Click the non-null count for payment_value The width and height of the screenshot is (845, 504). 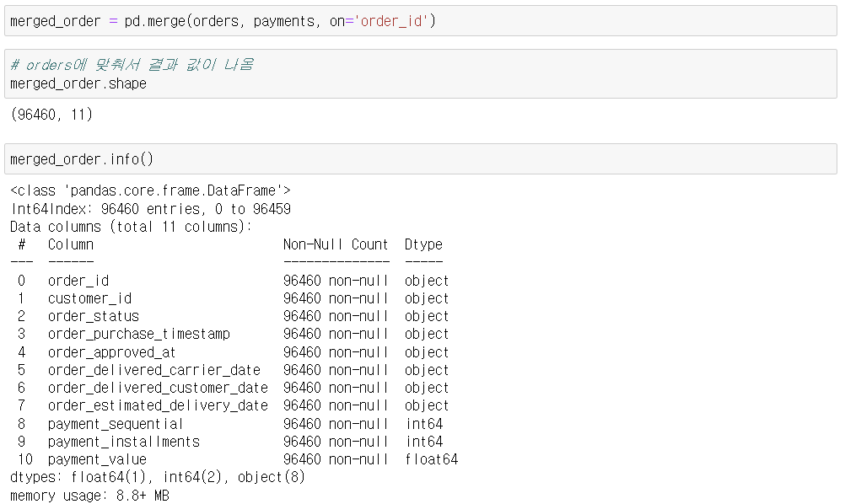click(335, 459)
